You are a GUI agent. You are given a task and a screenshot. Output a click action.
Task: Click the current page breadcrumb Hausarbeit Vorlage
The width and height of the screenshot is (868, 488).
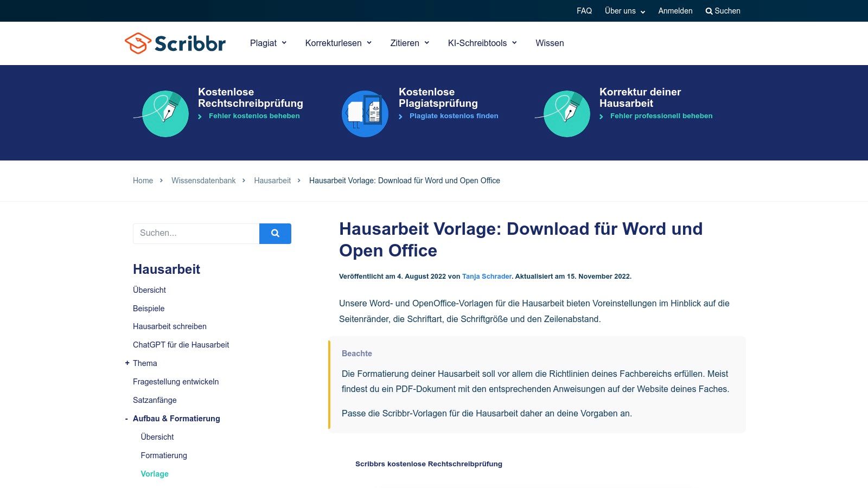click(405, 181)
